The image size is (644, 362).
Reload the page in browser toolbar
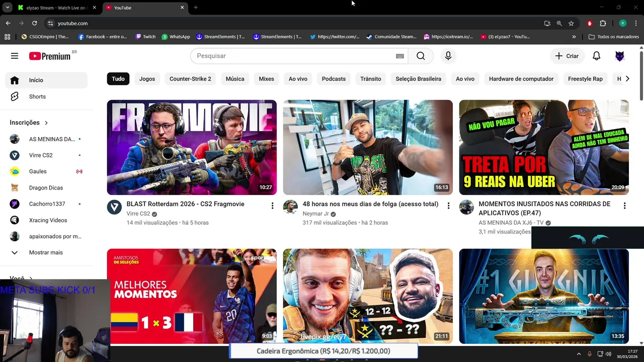[34, 23]
